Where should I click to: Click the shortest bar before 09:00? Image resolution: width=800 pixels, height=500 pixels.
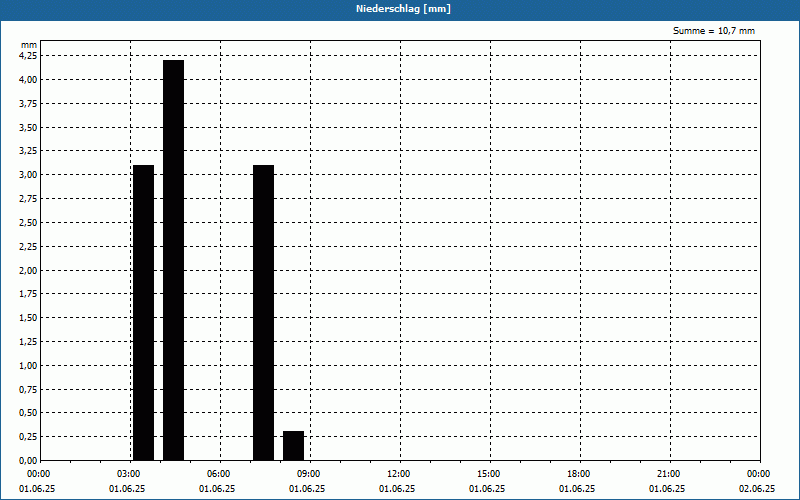coord(293,446)
